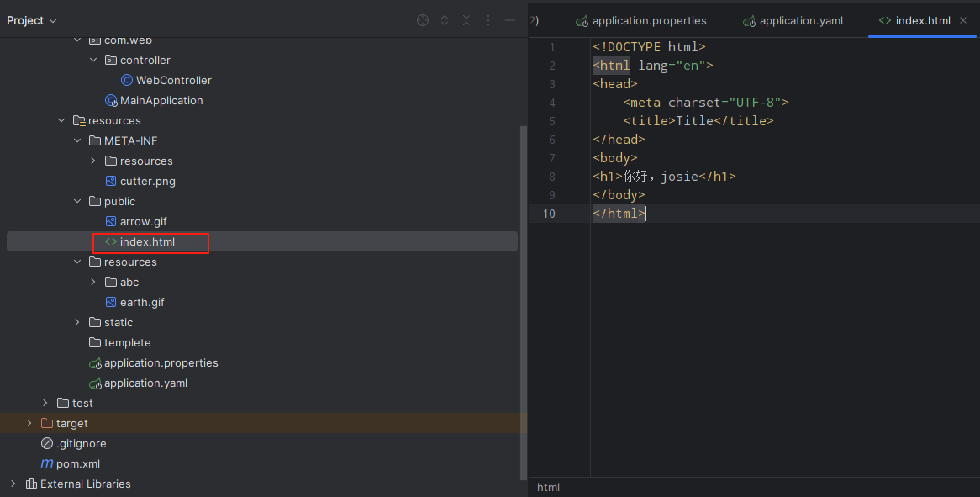Collapse the top-level resources folder
980x497 pixels.
[x=61, y=120]
